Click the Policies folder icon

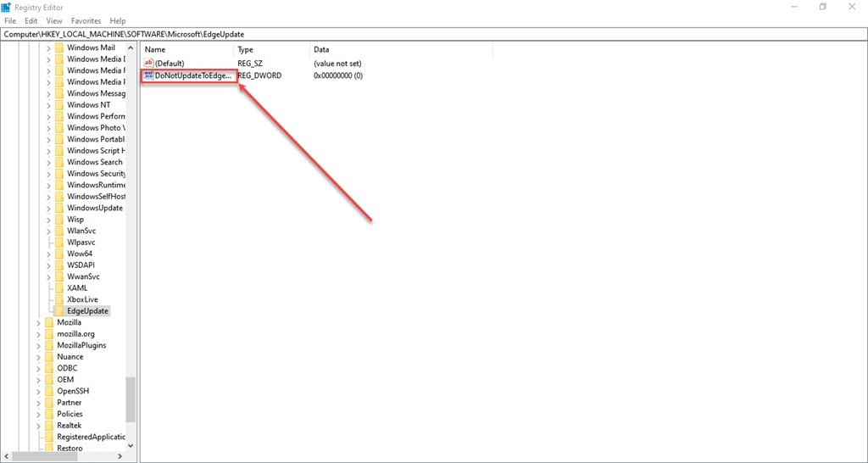click(x=49, y=415)
